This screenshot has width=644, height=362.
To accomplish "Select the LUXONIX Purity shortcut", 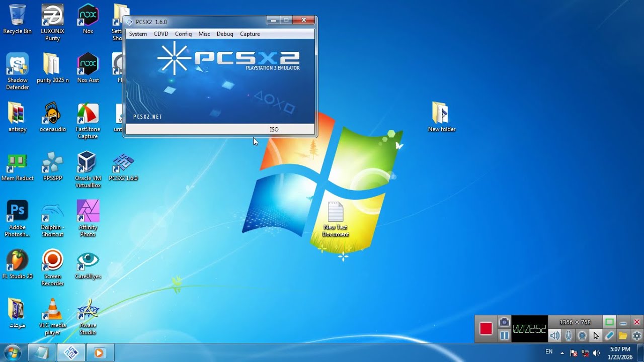I will tap(52, 23).
